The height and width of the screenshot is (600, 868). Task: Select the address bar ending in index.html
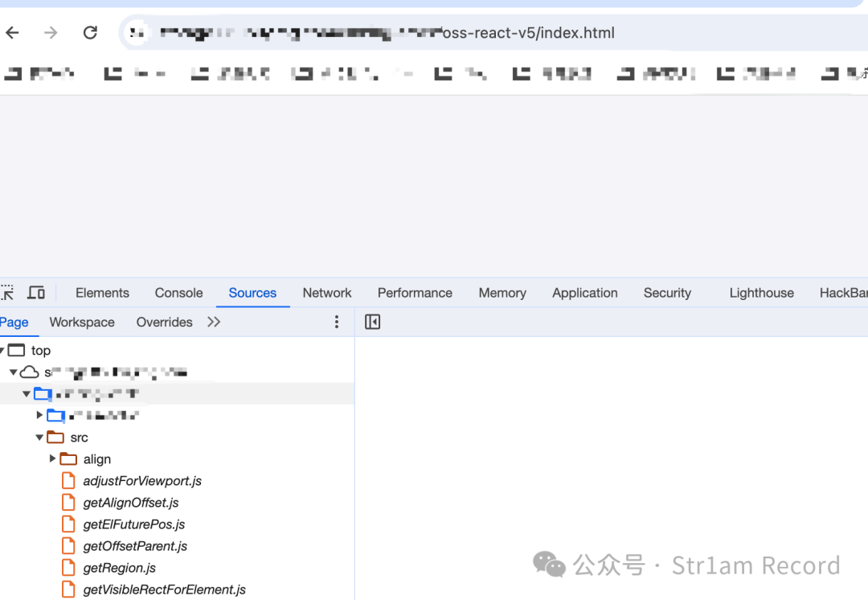(x=493, y=33)
